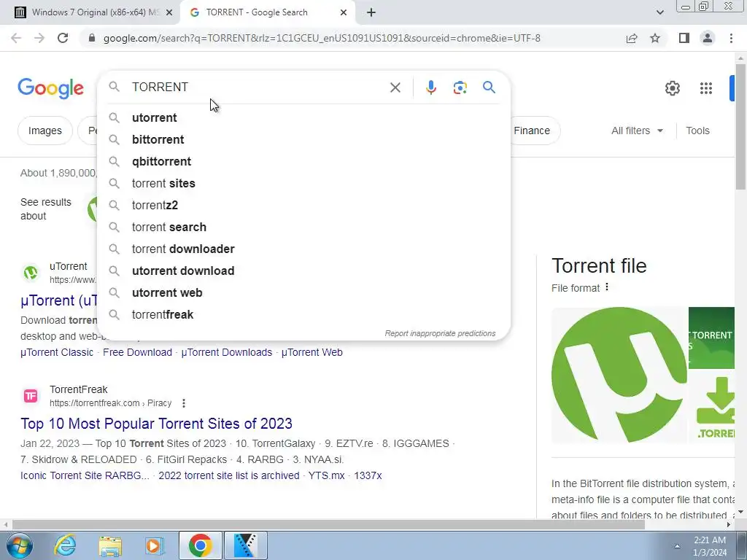The height and width of the screenshot is (560, 747).
Task: Click the Windows Start button
Action: tap(20, 545)
